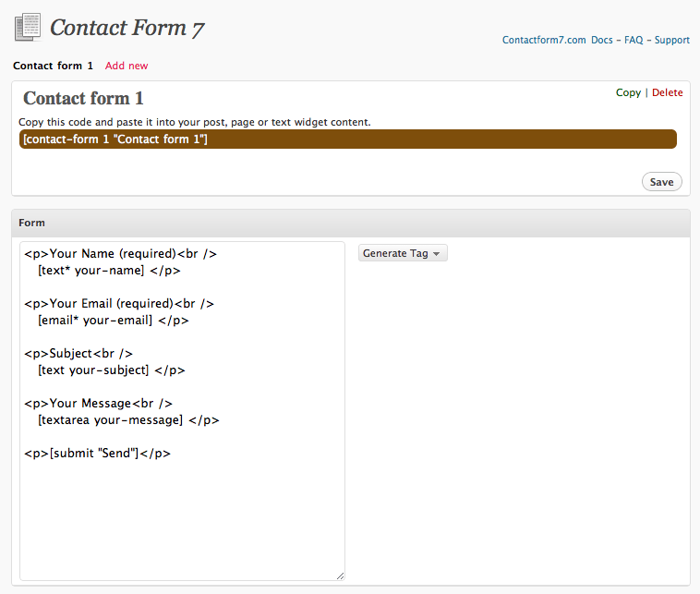The width and height of the screenshot is (700, 594).
Task: Open the Generate Tag dropdown
Action: (x=403, y=253)
